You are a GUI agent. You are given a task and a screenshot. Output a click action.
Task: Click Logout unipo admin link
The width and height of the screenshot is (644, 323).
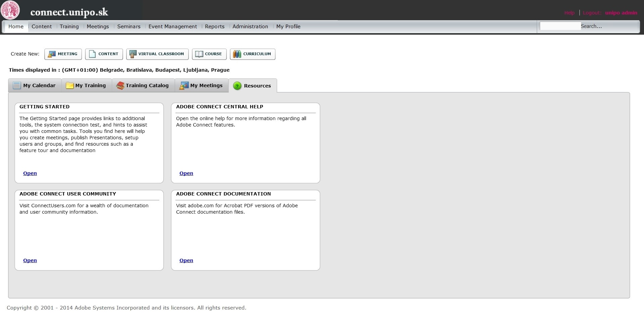click(610, 13)
